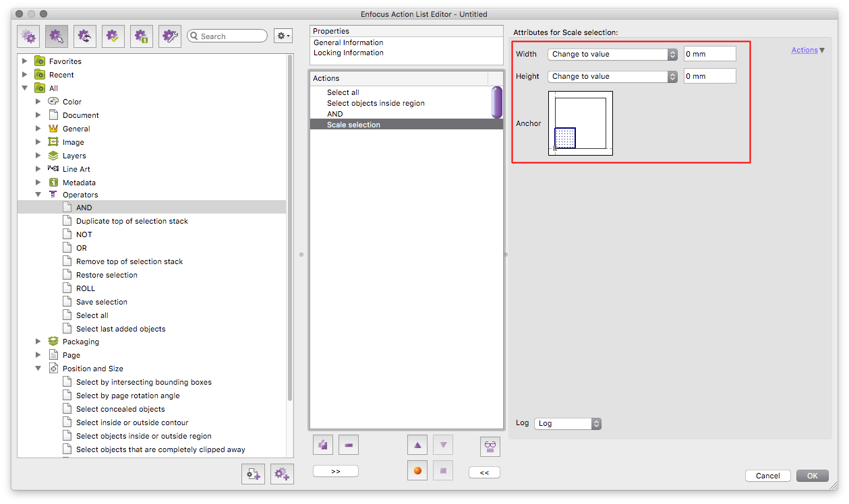
Task: Move action up with the triangle button
Action: [x=417, y=445]
